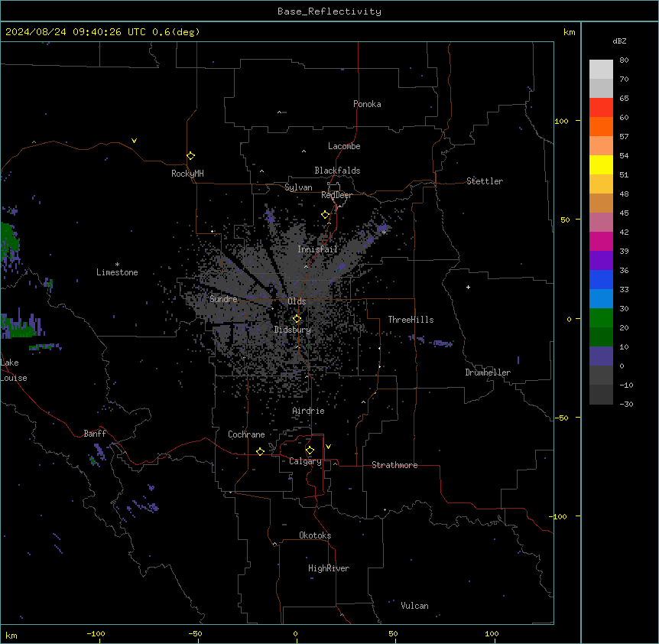This screenshot has height=644, width=659.
Task: Click the 80 value on the dBZ scale
Action: [624, 60]
